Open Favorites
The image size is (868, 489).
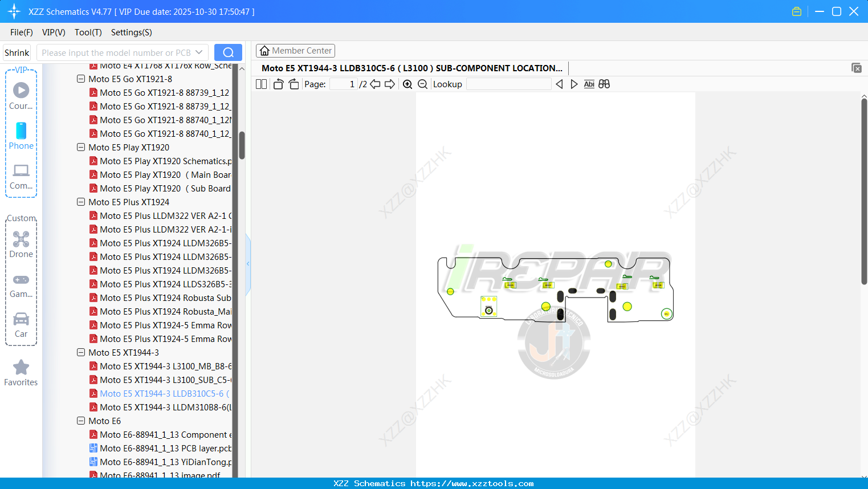[x=21, y=373]
